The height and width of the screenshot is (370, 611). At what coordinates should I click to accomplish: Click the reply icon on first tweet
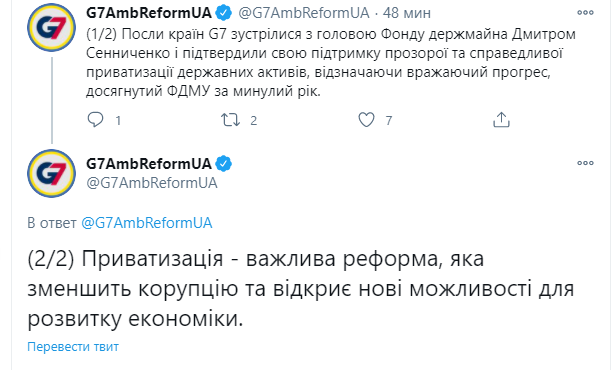click(95, 120)
